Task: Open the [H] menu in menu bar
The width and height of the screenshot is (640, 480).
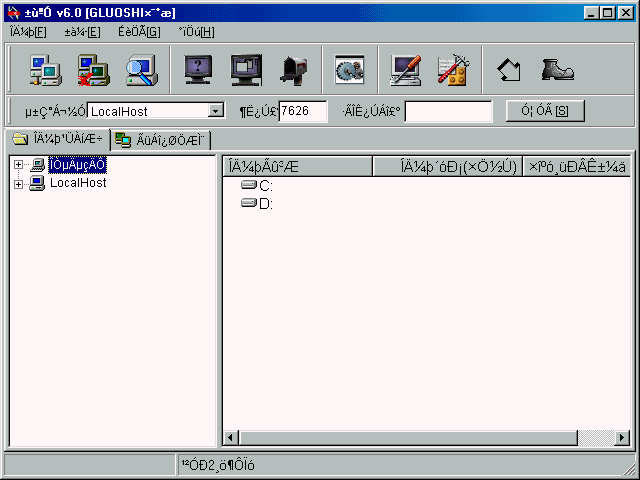Action: 196,32
